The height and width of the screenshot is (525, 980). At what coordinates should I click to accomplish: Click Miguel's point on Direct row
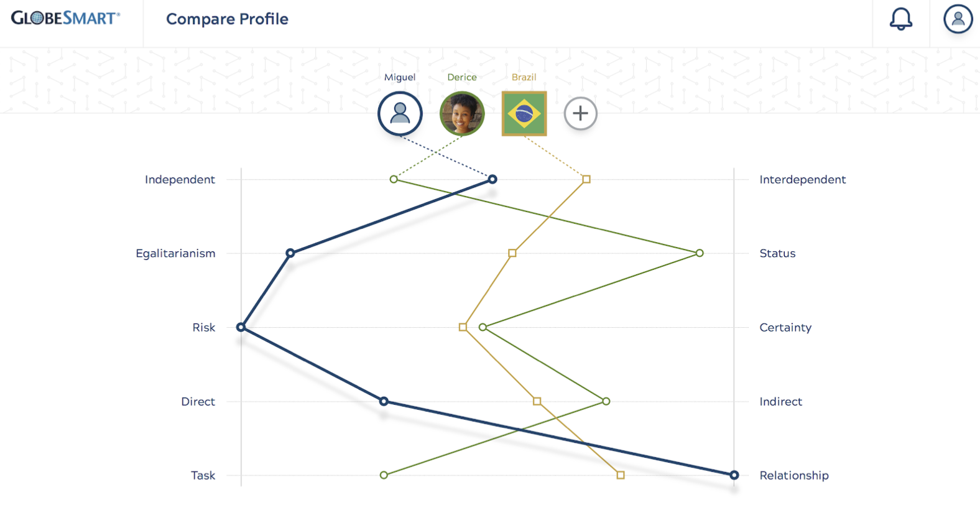384,401
